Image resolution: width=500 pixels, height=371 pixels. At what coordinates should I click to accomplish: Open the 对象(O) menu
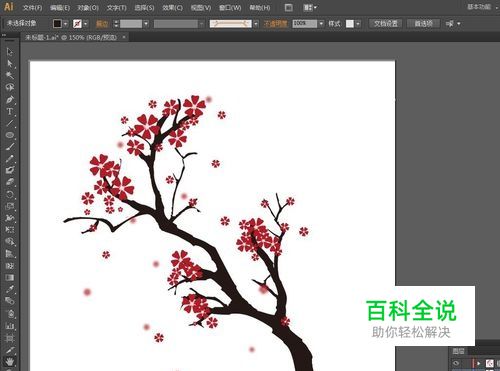[x=88, y=7]
